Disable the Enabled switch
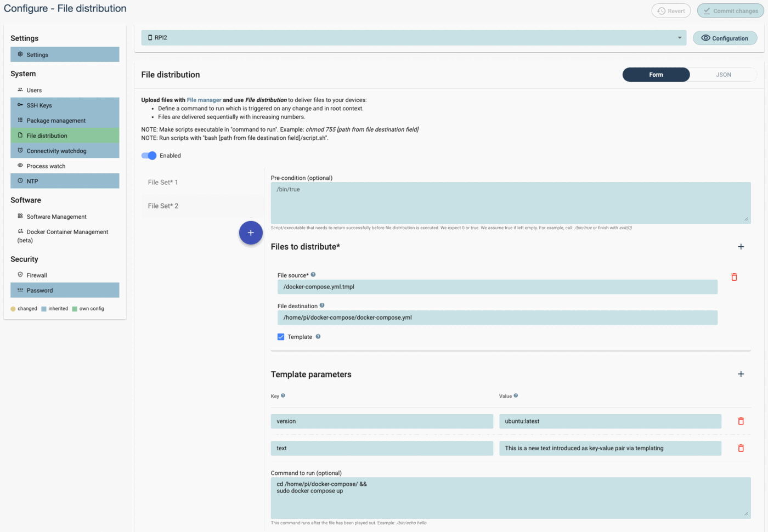768x532 pixels. click(x=149, y=155)
